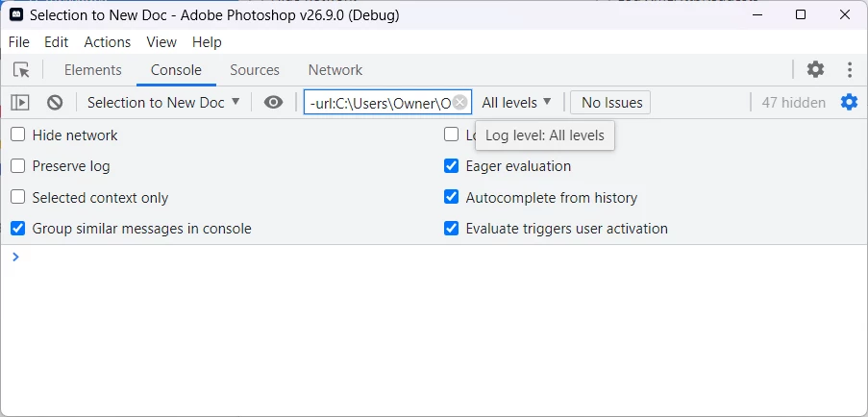Disable Eager evaluation checkbox
Image resolution: width=868 pixels, height=417 pixels.
(451, 166)
